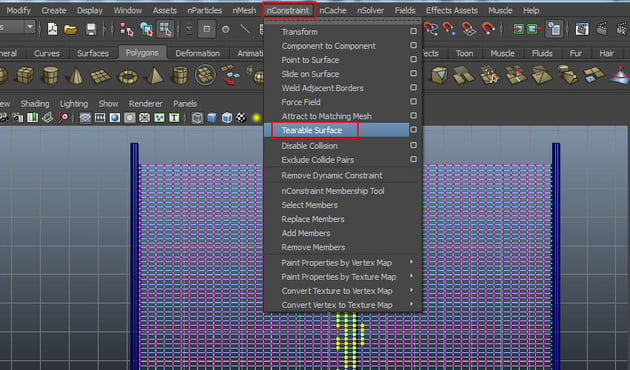Make live surface magnet icon

pyautogui.click(x=488, y=29)
